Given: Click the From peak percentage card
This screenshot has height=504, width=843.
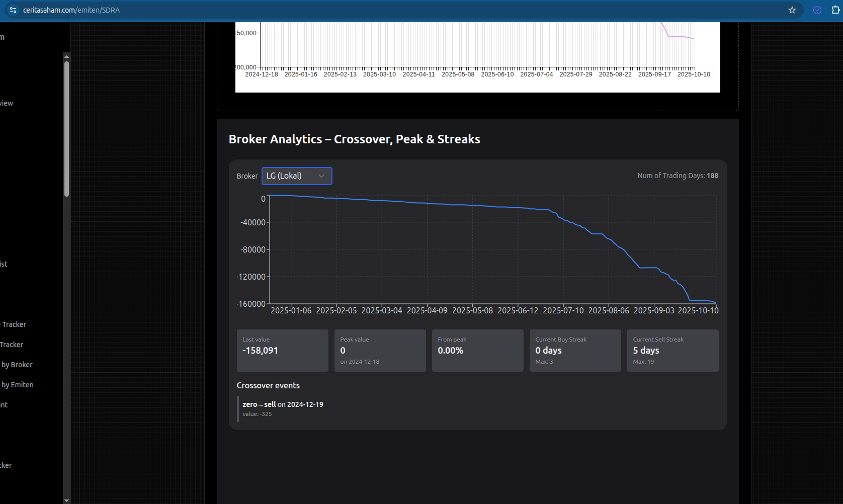Looking at the screenshot, I should pos(477,351).
